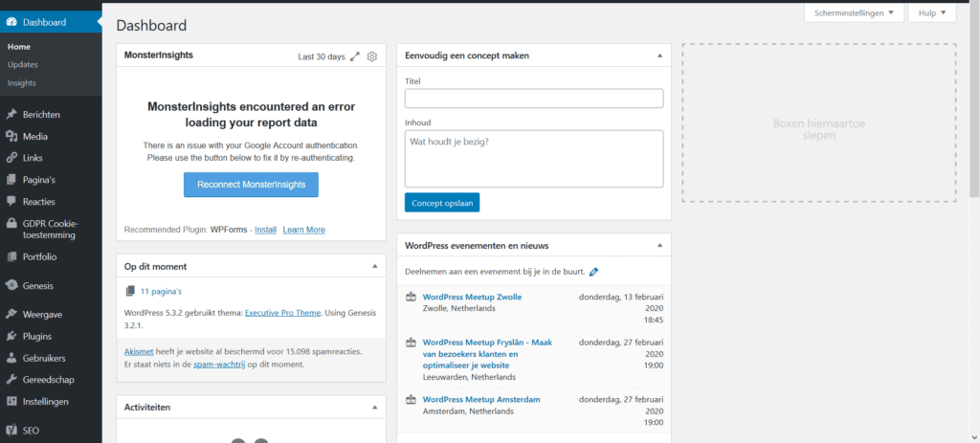
Task: Open the 11 pagina's link
Action: (x=161, y=291)
